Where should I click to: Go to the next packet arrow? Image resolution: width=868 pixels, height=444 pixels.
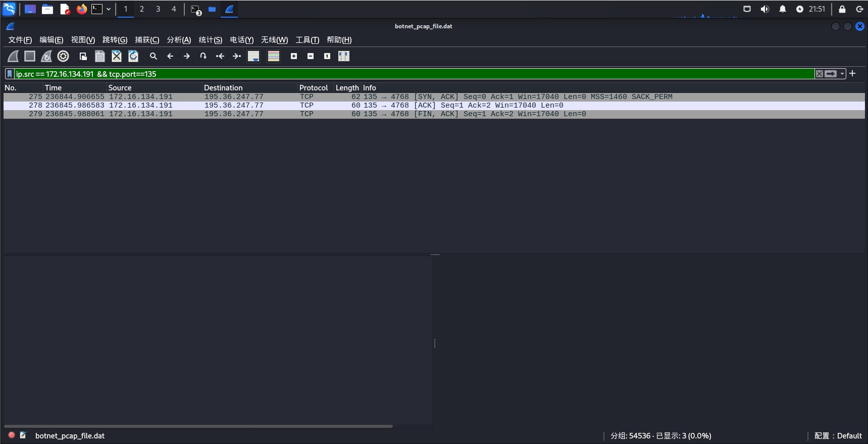click(x=187, y=56)
